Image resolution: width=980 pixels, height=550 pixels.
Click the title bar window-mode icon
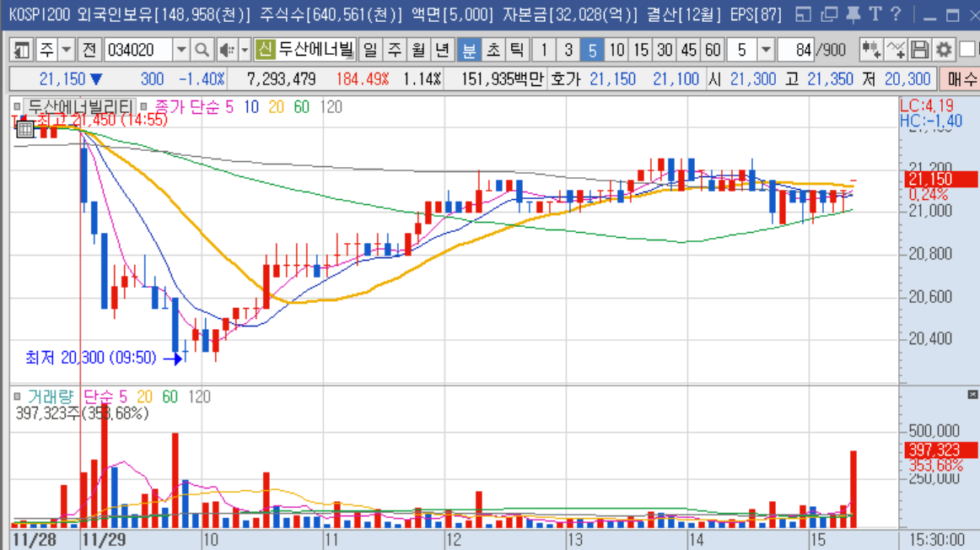click(804, 13)
